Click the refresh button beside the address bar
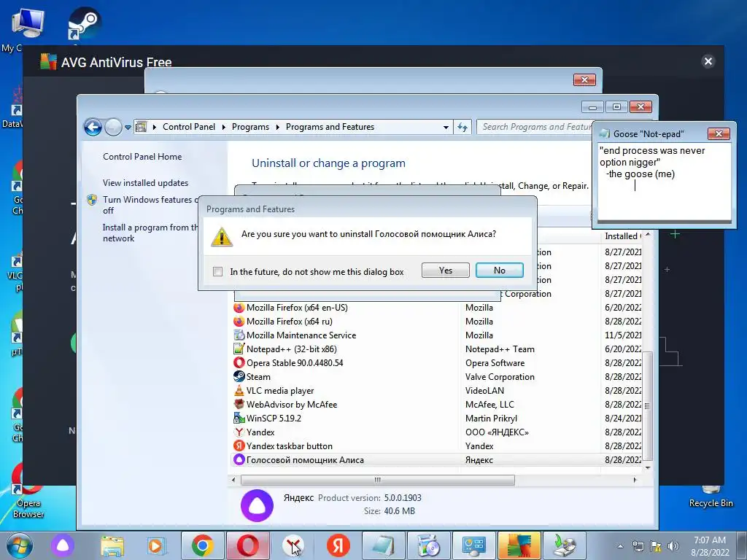 coord(462,127)
